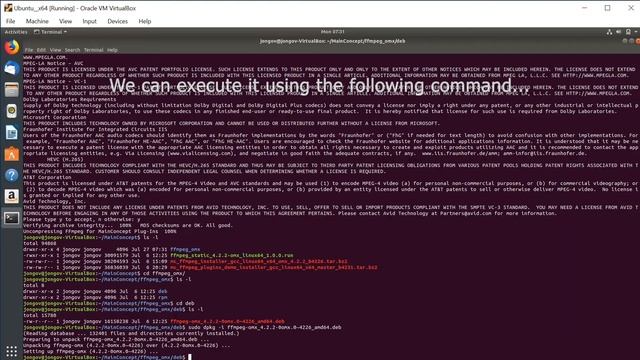640x360 pixels.
Task: Open Rhythmbox music player from the dock
Action: [11, 111]
